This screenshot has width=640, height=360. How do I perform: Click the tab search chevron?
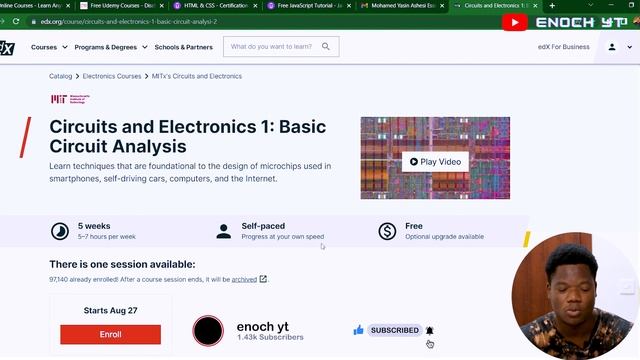[x=590, y=5]
